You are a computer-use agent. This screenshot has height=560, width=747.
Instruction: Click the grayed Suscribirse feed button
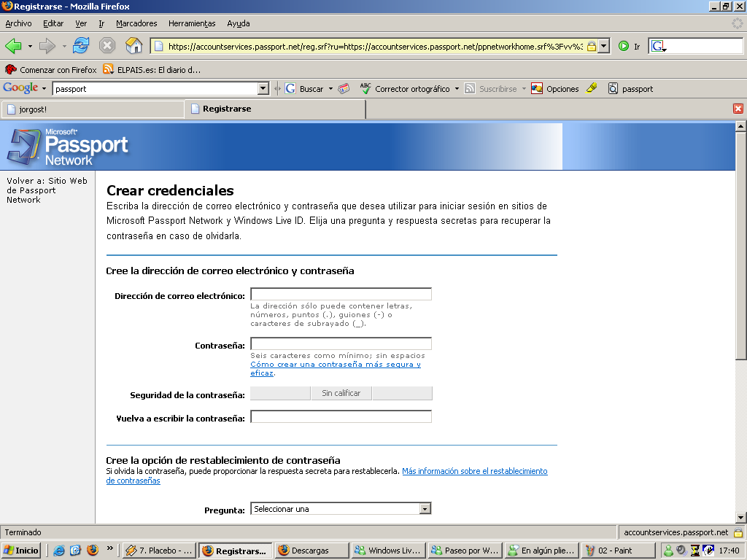[491, 88]
